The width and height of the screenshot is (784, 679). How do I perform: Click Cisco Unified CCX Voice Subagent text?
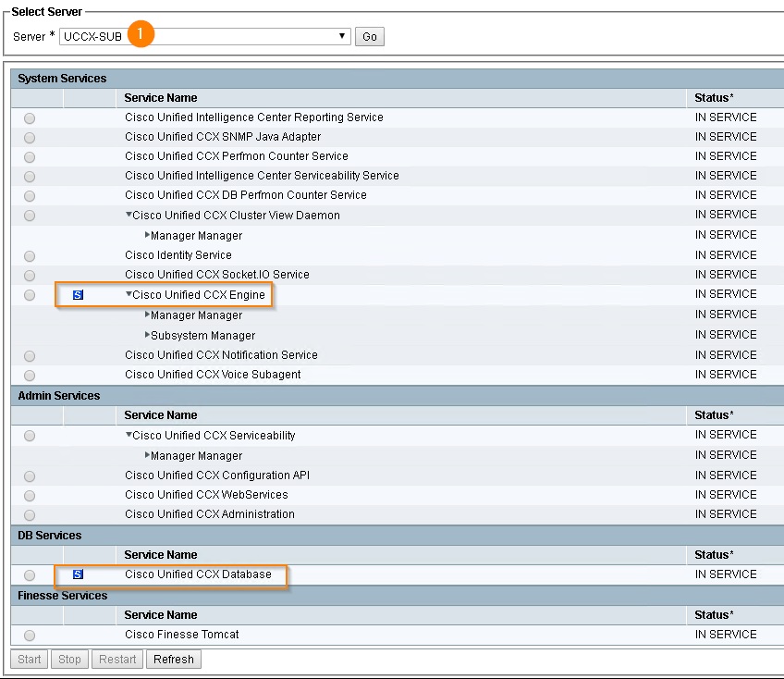point(213,375)
